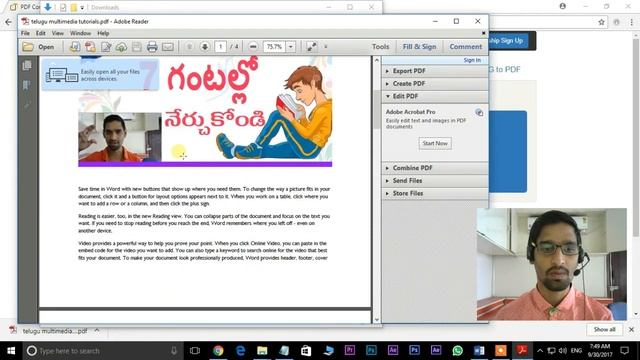Image resolution: width=640 pixels, height=360 pixels.
Task: Open the Edit menu
Action: (40, 33)
